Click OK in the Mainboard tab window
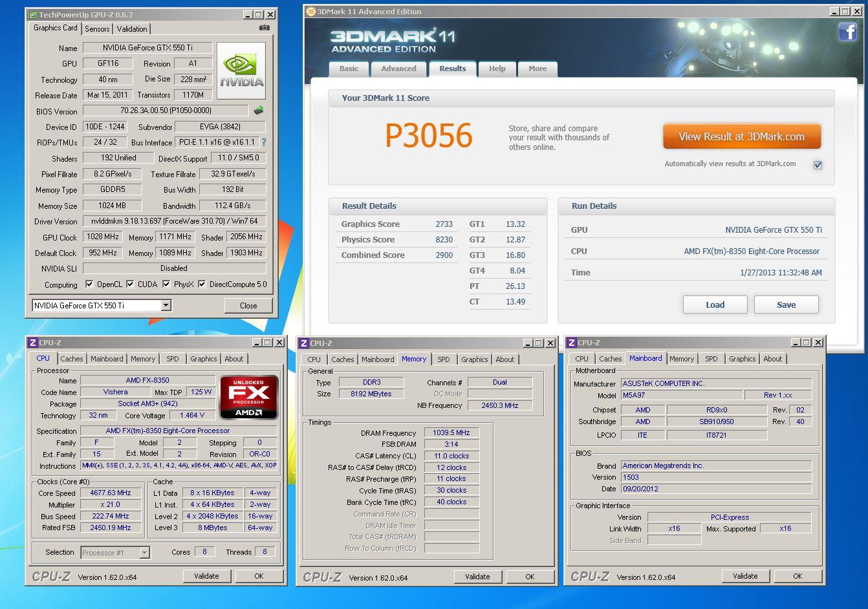Viewport: 868px width, 609px height. (797, 576)
